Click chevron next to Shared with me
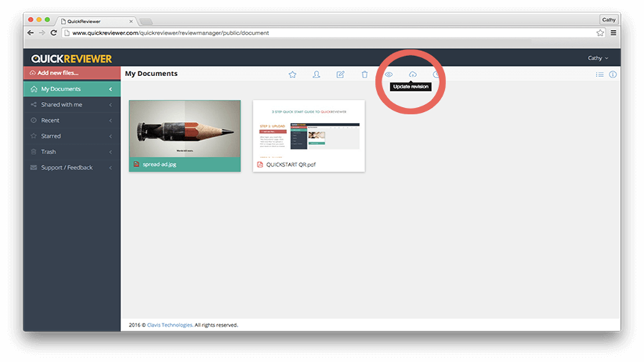Screen dimensions: 644x362 tap(111, 105)
